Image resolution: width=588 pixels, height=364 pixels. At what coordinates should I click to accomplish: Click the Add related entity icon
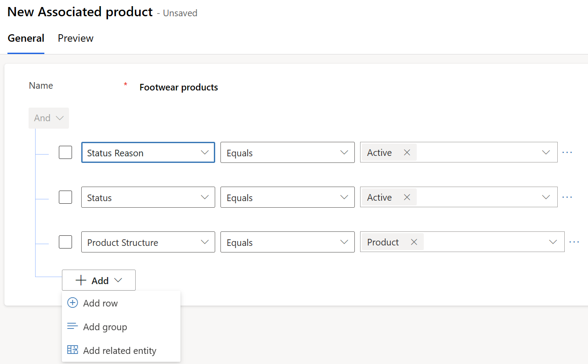click(72, 350)
